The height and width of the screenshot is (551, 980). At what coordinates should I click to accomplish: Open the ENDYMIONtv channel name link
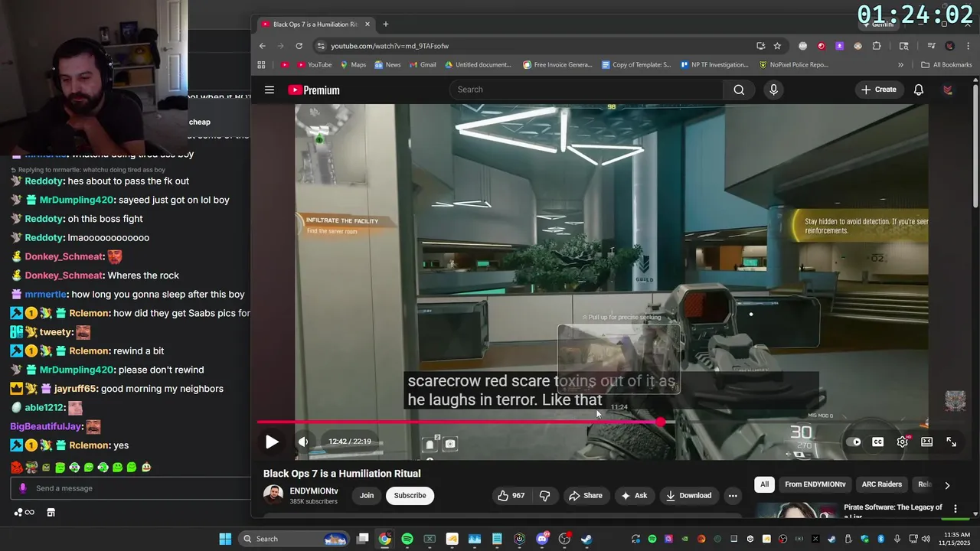[x=314, y=491]
